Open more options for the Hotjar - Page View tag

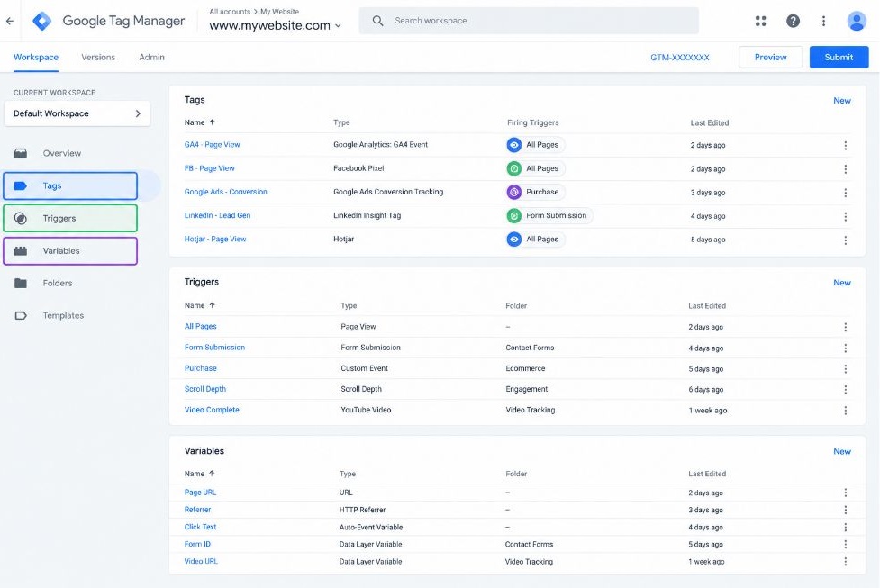pos(845,240)
